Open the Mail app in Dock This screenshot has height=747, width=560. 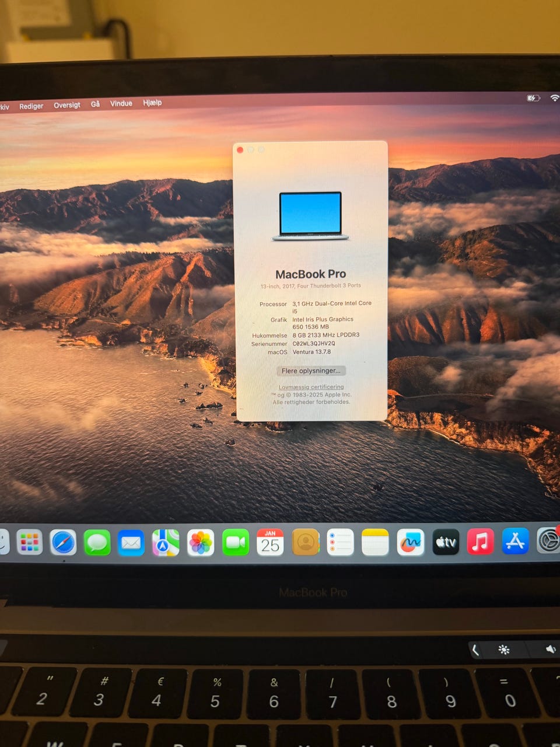[131, 543]
